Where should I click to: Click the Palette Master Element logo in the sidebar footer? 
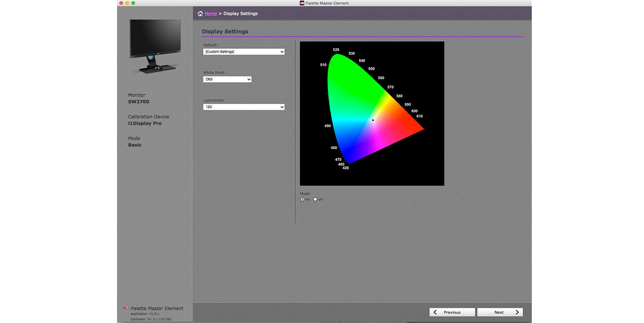coord(126,308)
